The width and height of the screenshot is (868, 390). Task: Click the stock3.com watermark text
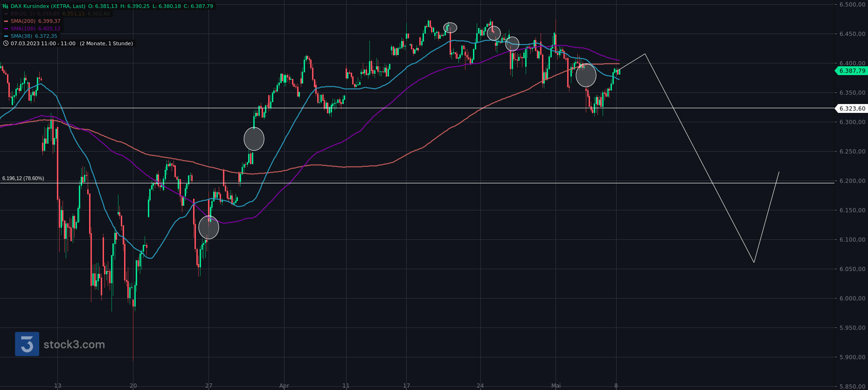pos(74,345)
